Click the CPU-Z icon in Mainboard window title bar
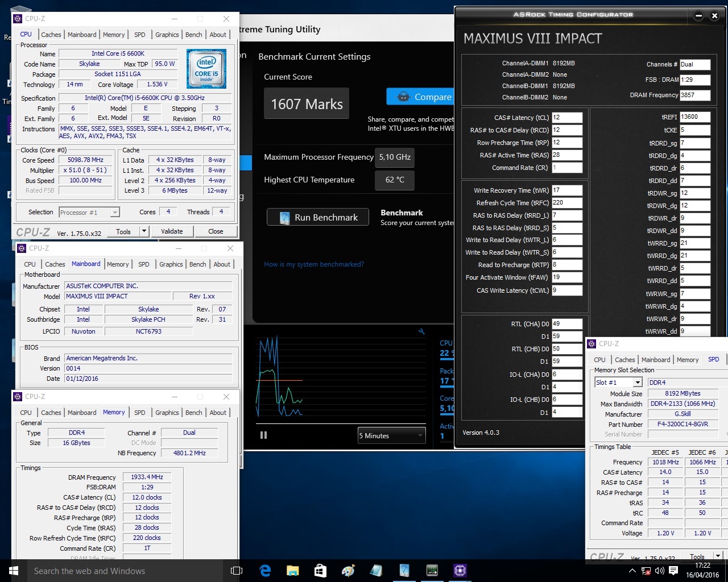Screen dimensions: 728x582 pos(22,248)
